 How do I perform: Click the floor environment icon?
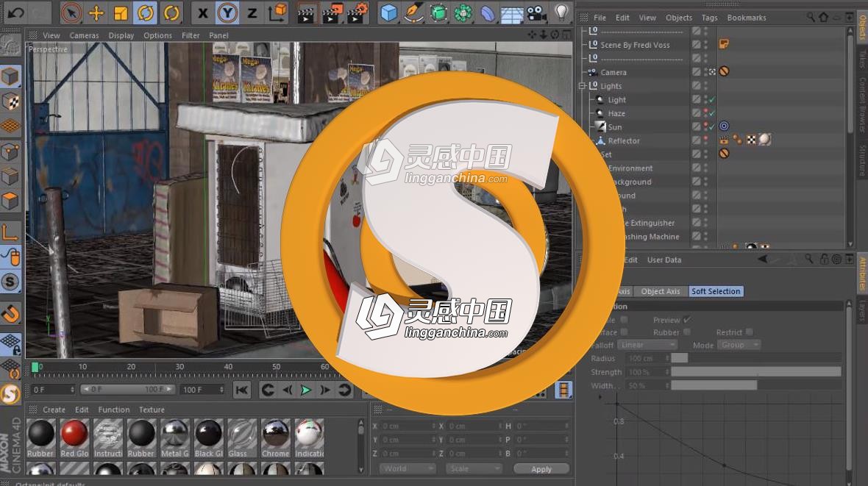pos(511,13)
